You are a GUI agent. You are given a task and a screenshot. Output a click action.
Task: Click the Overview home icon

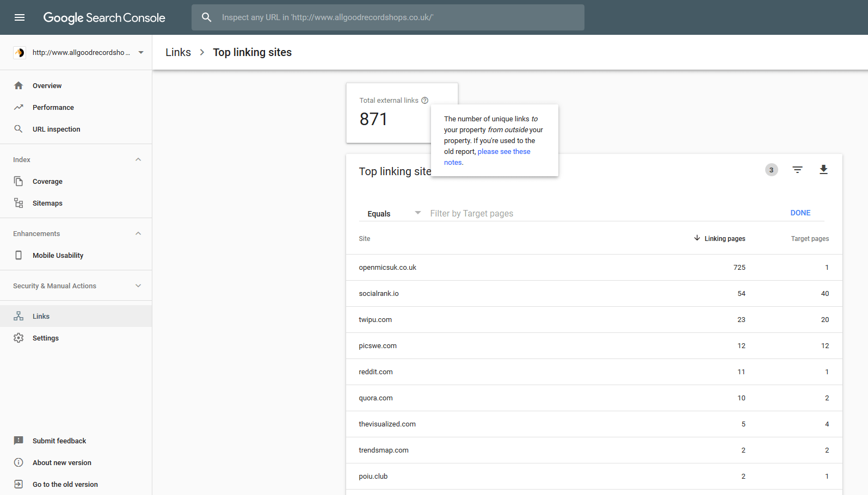(19, 85)
